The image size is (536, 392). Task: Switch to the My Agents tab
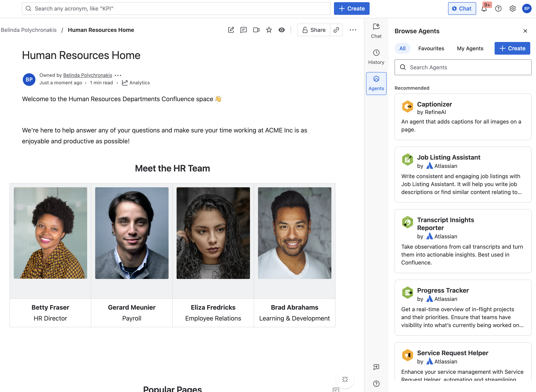click(470, 49)
